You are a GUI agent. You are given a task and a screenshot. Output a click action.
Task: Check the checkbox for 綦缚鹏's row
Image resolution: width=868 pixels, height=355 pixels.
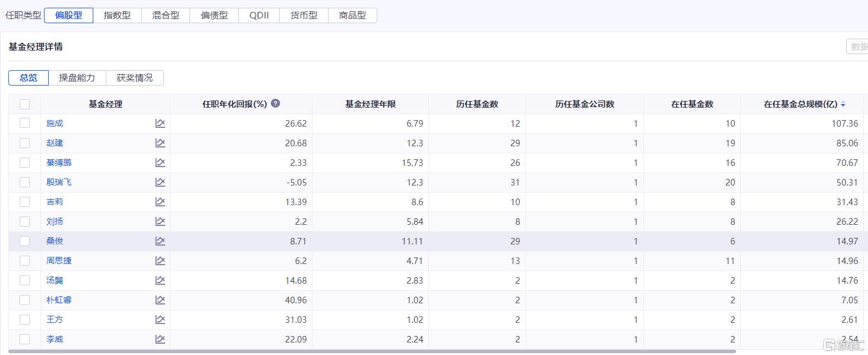pyautogui.click(x=24, y=162)
